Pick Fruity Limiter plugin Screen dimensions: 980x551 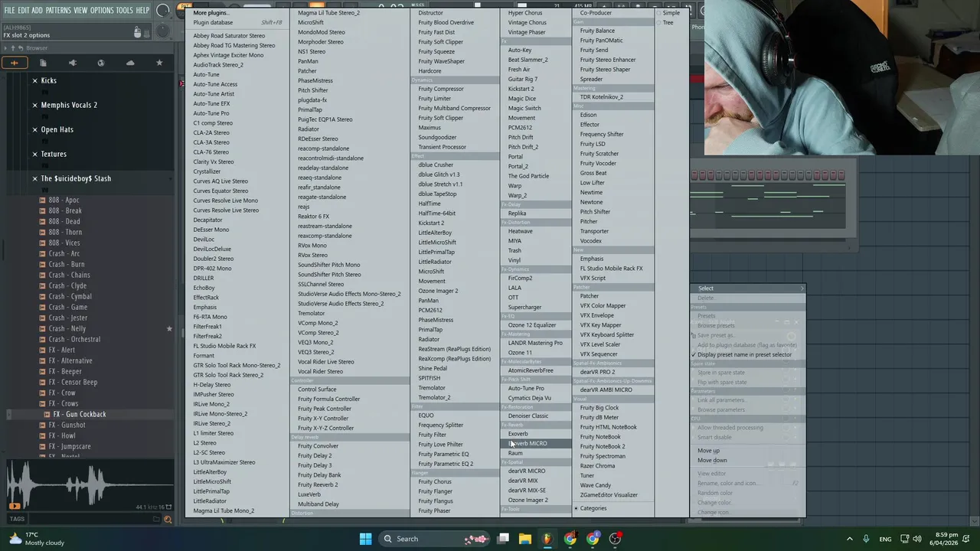[x=435, y=99]
